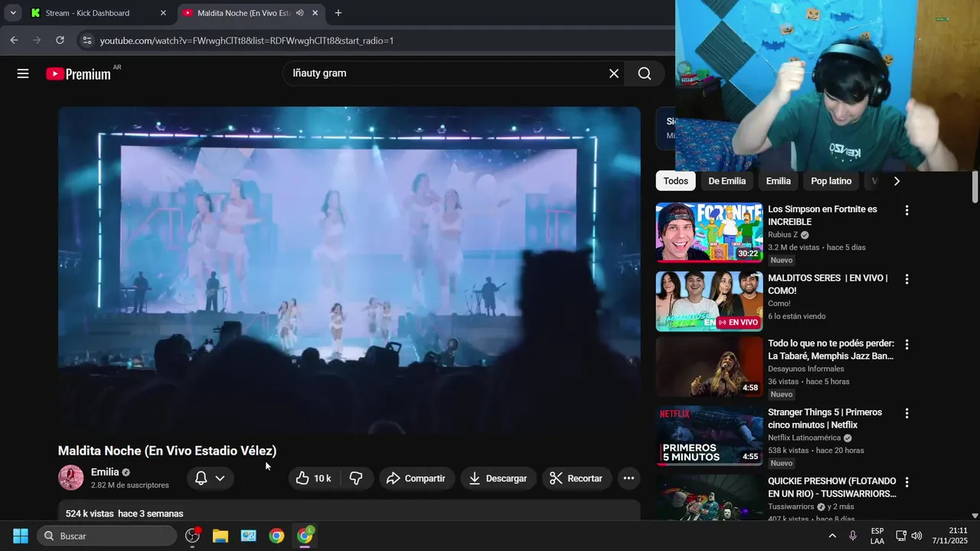Image resolution: width=980 pixels, height=551 pixels.
Task: Click the Descargar download button
Action: (498, 478)
